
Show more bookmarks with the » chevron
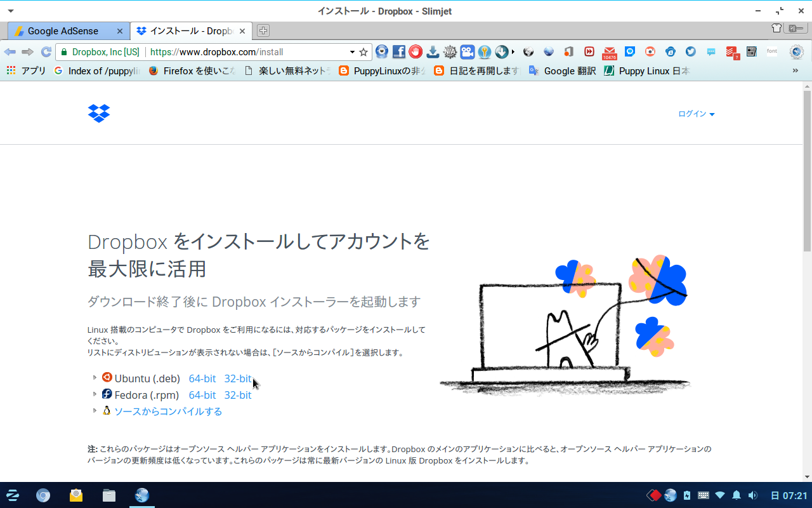tap(796, 70)
